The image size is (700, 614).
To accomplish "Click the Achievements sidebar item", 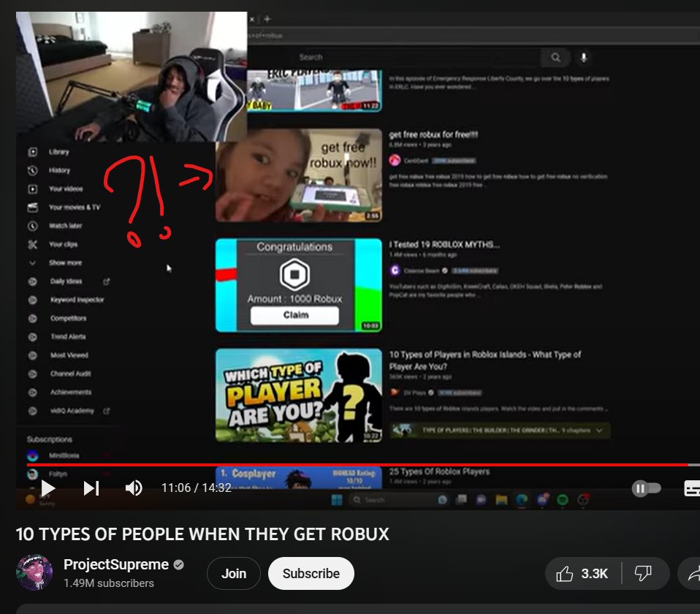I will (x=71, y=392).
